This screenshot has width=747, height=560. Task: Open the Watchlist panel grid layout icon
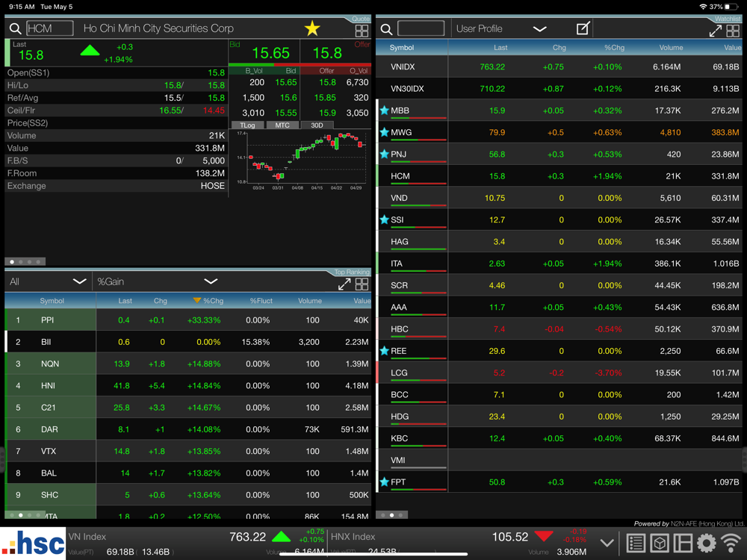733,31
